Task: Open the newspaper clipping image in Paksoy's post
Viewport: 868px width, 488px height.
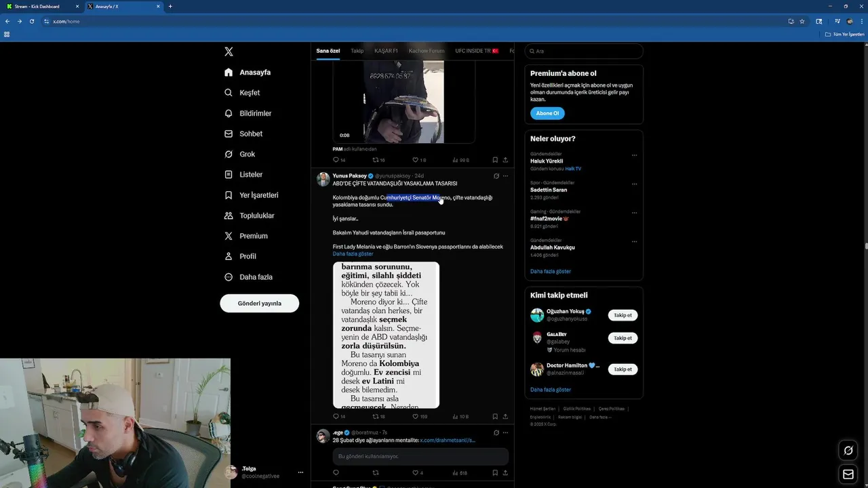Action: coord(386,335)
